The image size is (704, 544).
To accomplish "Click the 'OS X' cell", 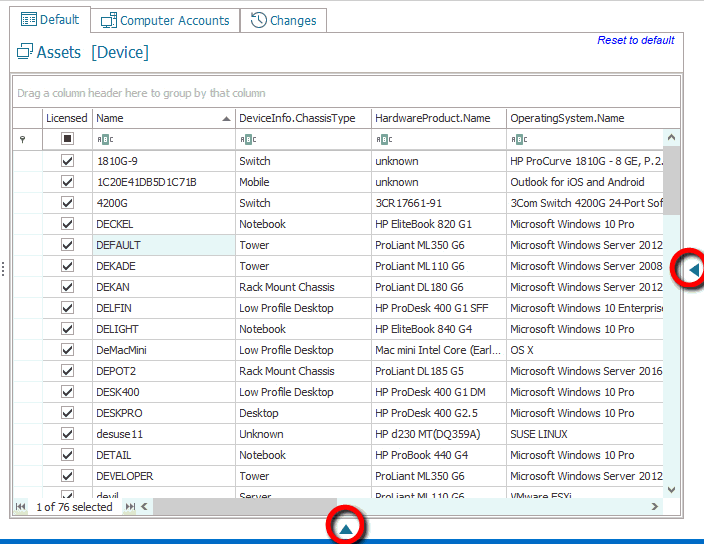I will (x=585, y=350).
